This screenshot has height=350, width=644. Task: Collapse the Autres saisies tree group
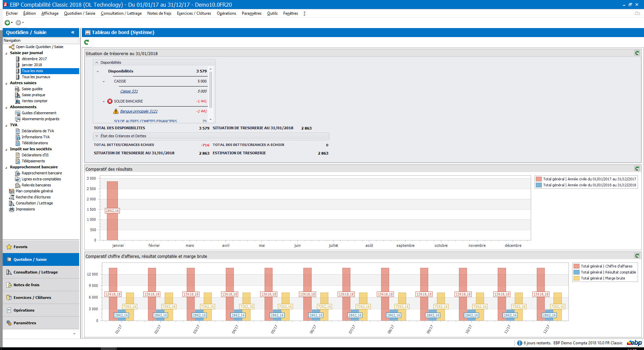(x=6, y=83)
